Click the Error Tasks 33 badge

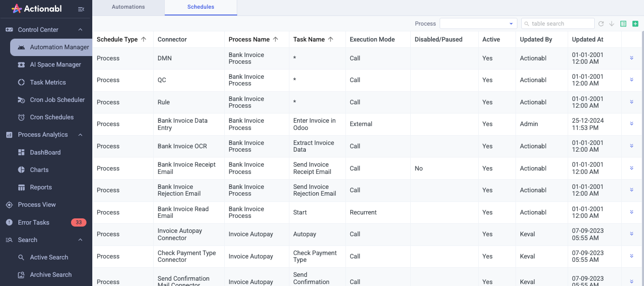(x=79, y=222)
